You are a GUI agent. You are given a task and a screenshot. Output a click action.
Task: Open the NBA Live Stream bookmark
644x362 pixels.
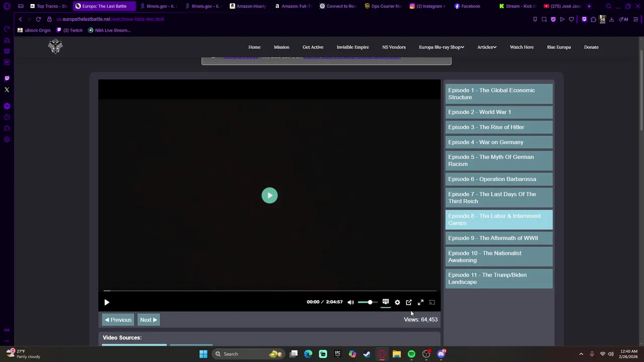109,30
